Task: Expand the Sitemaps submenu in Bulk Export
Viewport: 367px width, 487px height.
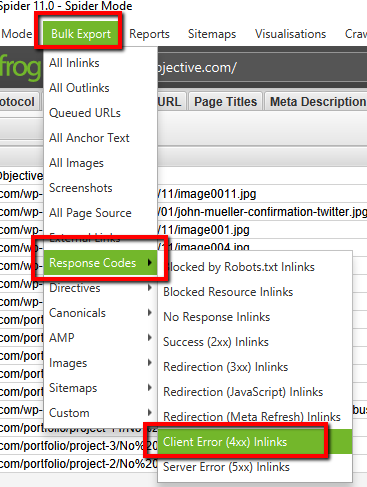Action: 100,388
